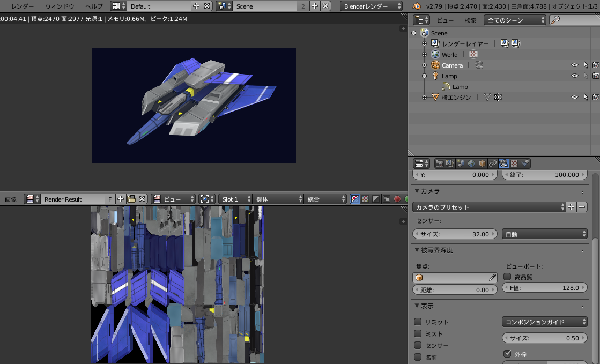The height and width of the screenshot is (364, 600).
Task: Toggle 横エンジン visibility eye in outliner
Action: [574, 97]
